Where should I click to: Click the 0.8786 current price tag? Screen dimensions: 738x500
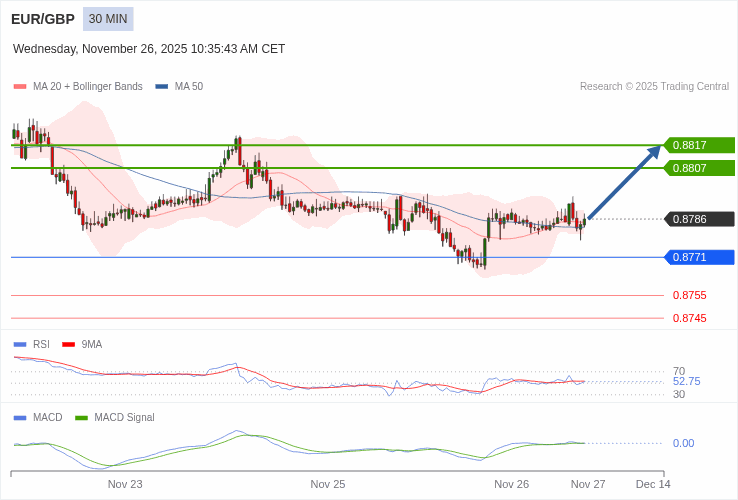pos(699,219)
